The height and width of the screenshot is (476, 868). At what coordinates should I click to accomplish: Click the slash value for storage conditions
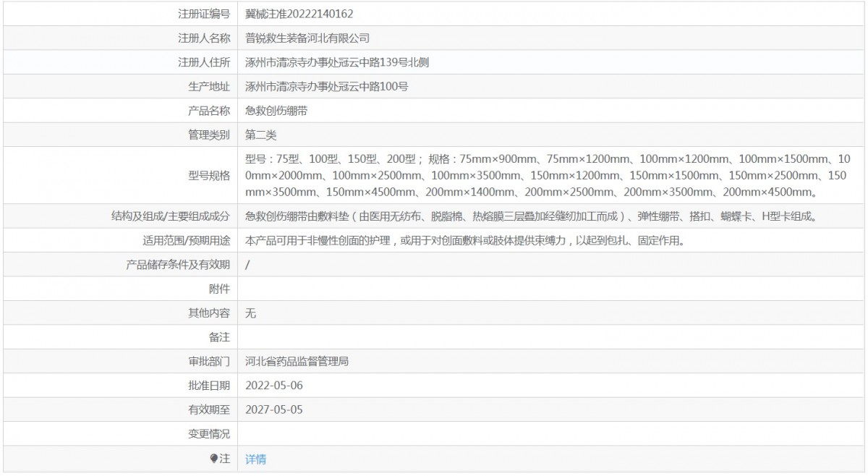point(248,265)
